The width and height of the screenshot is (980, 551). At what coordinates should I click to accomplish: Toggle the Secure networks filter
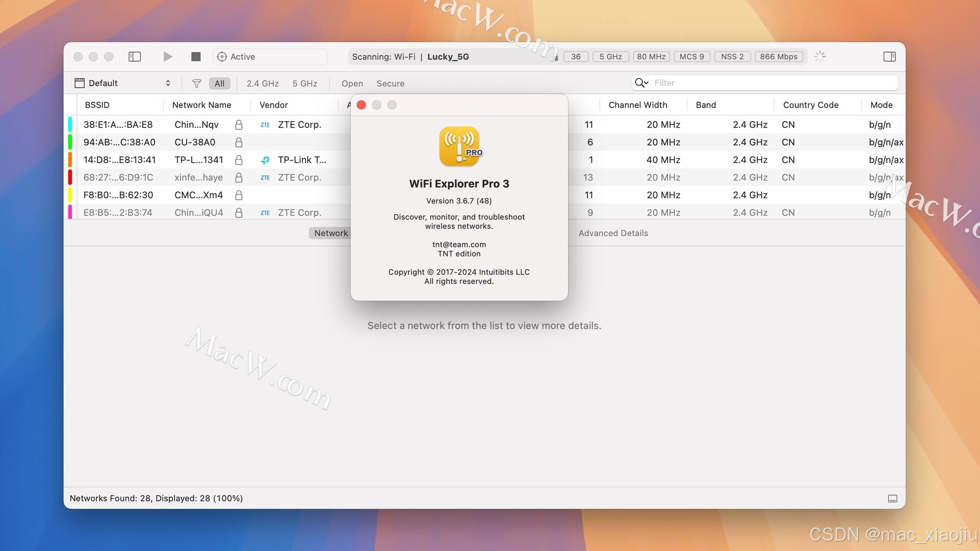(390, 84)
